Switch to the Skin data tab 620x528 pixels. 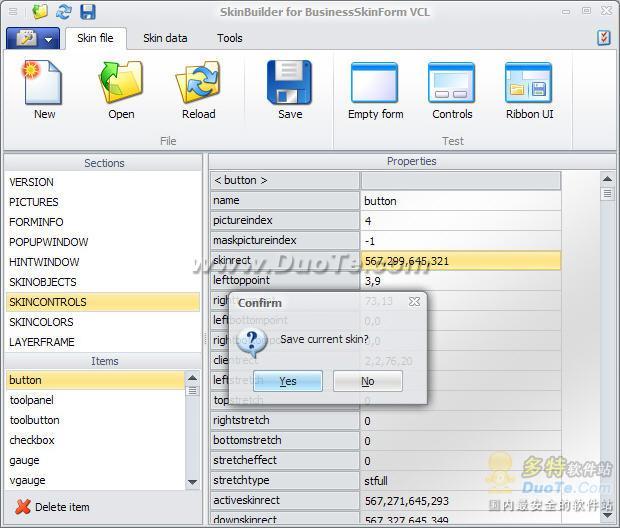(165, 38)
